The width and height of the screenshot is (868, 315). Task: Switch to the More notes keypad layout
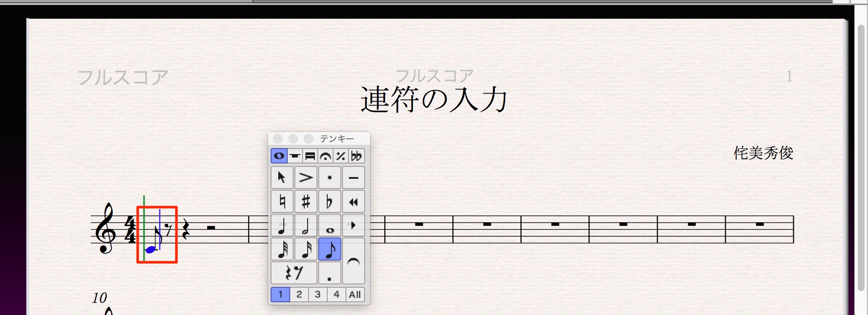point(295,156)
